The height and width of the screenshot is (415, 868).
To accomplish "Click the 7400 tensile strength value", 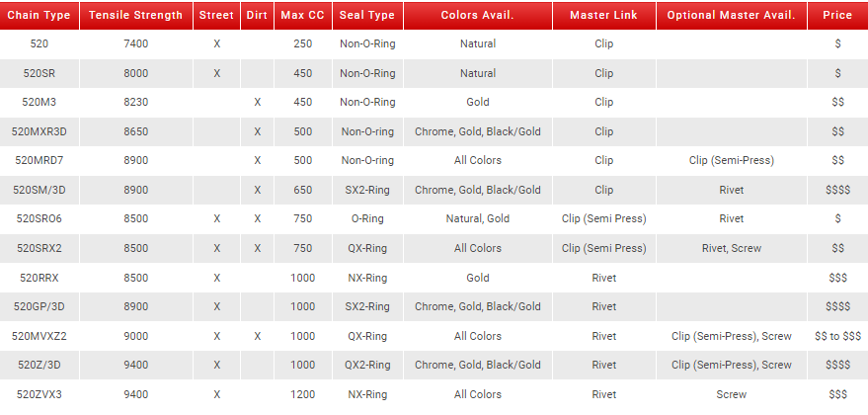I will [135, 44].
